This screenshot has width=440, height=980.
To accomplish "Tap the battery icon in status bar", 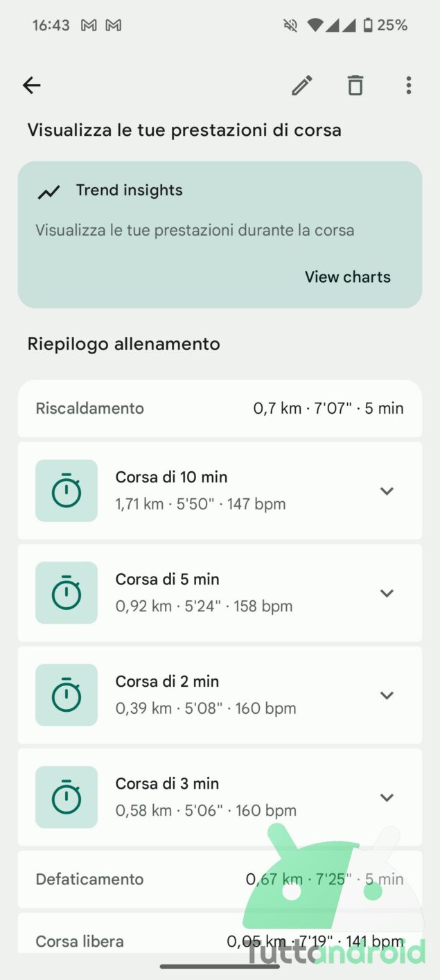I will [x=367, y=26].
